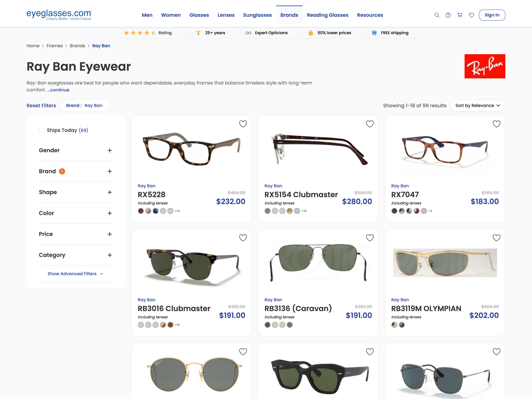Open the search magnifier icon
The image size is (532, 399).
tap(437, 15)
